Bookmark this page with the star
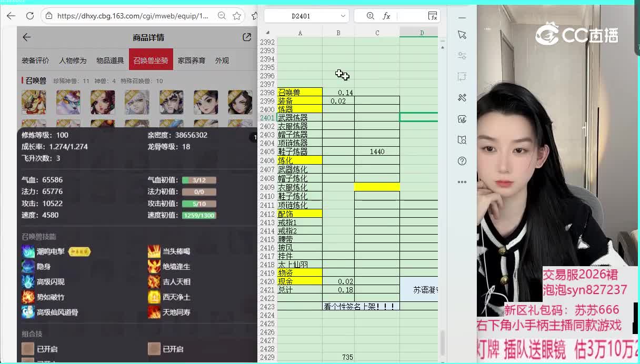Screen dimensions: 640x364 tap(237, 16)
